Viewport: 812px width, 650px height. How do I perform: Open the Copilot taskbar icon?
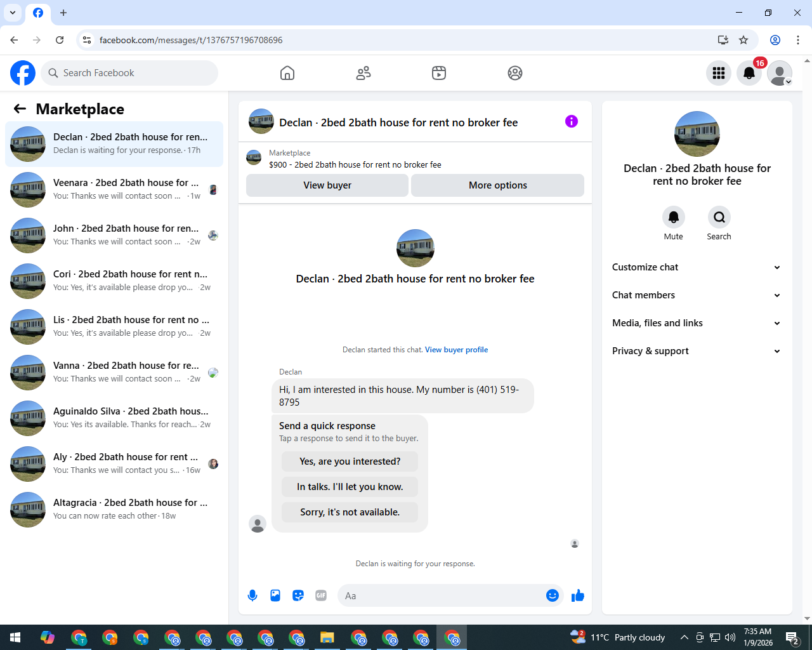(48, 637)
